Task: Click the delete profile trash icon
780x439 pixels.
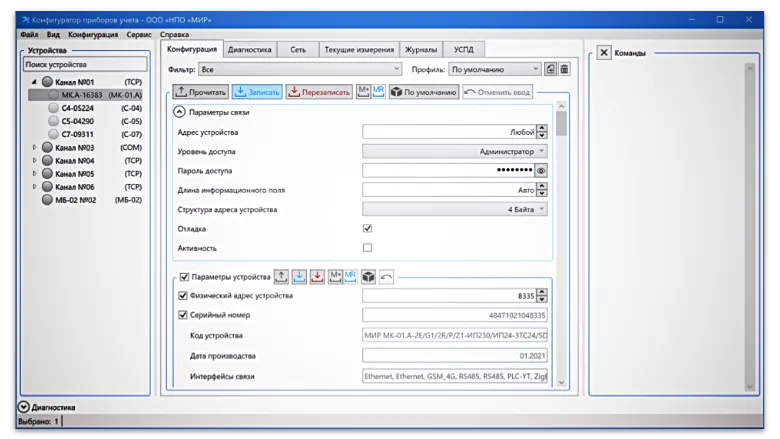Action: [x=564, y=70]
